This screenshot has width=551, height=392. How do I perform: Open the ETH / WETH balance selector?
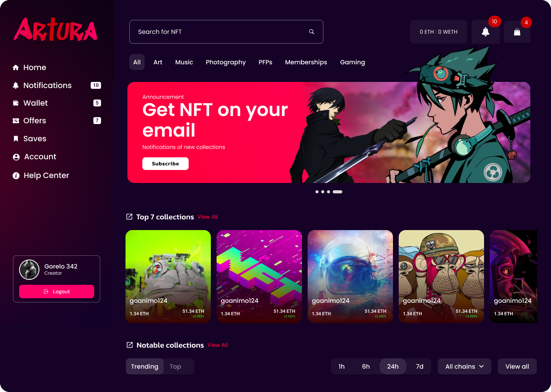point(439,32)
